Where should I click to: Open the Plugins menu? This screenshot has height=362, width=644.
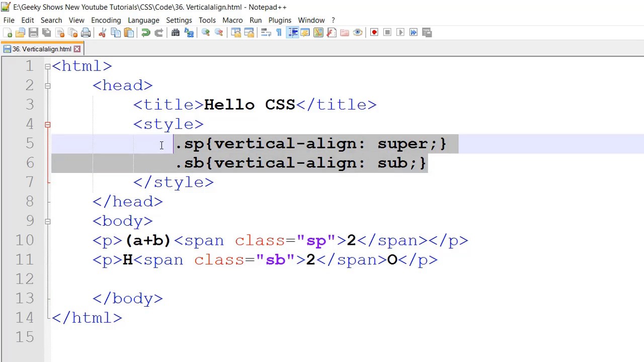click(x=280, y=20)
